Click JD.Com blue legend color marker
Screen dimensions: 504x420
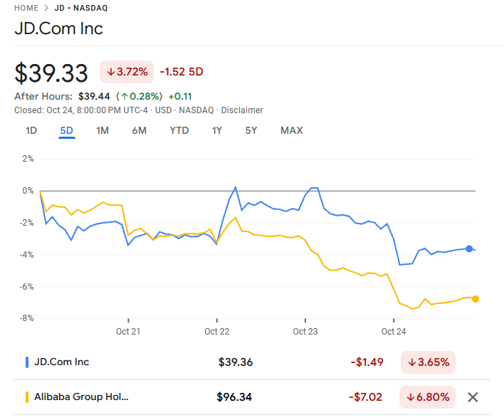pyautogui.click(x=27, y=362)
